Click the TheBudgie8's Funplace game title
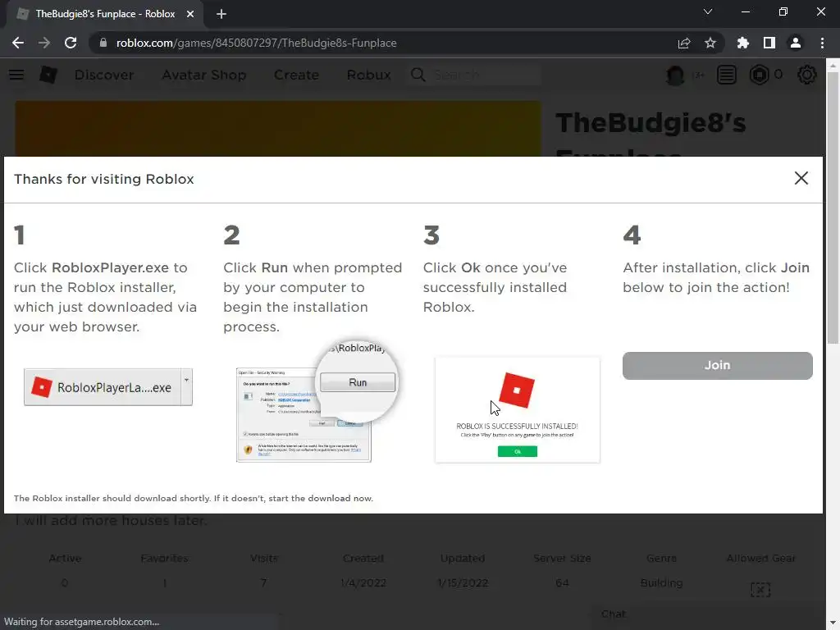 tap(651, 134)
